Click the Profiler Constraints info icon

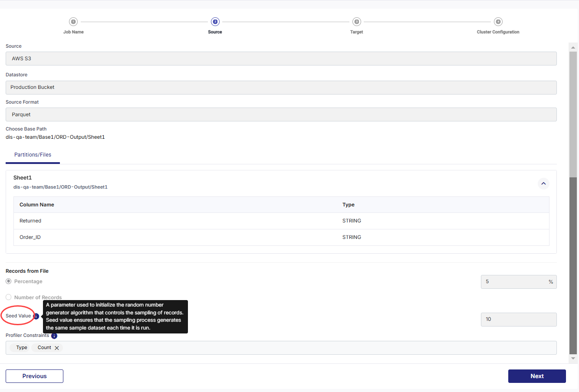tap(54, 336)
